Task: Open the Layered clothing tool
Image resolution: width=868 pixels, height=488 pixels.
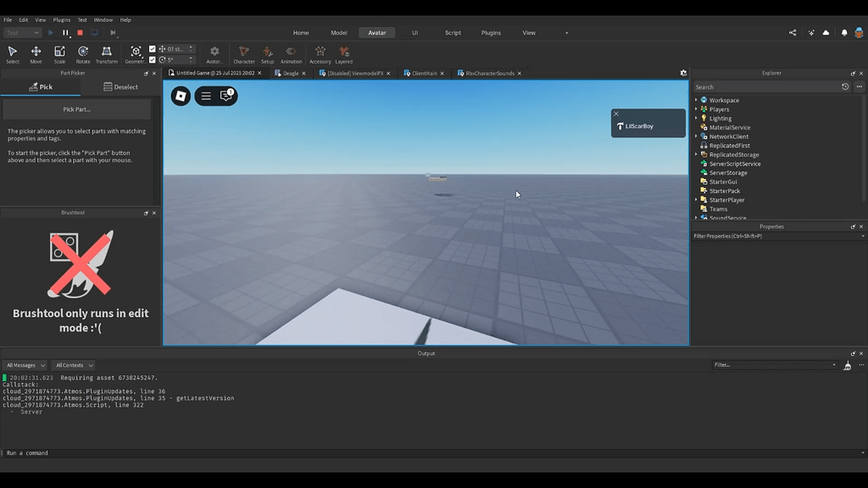Action: (x=344, y=54)
